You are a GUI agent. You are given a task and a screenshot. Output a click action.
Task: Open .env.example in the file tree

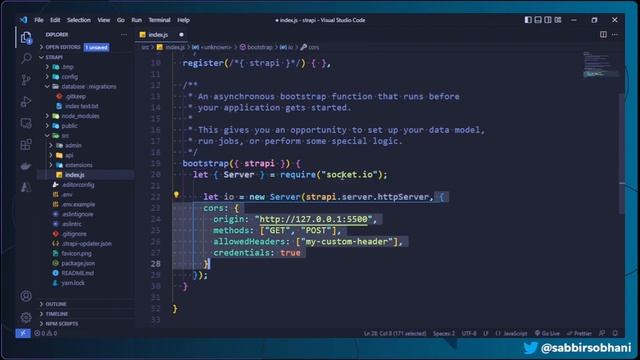[x=78, y=204]
